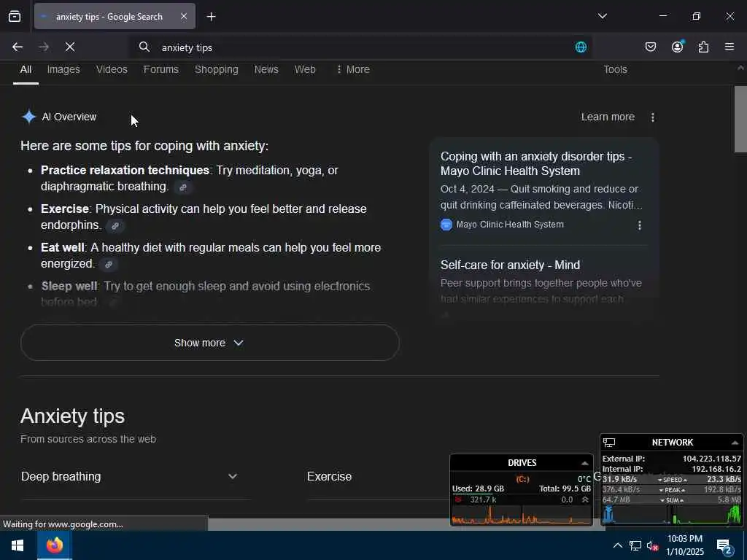
Task: Stop loading the page
Action: pyautogui.click(x=70, y=47)
